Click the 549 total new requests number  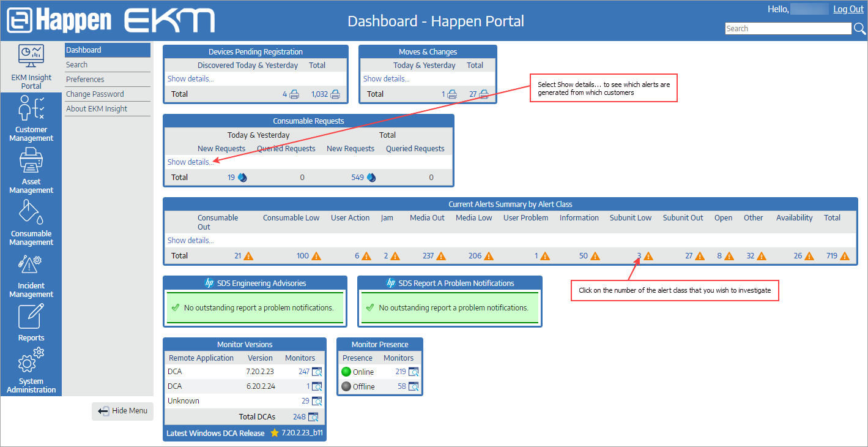(x=357, y=178)
